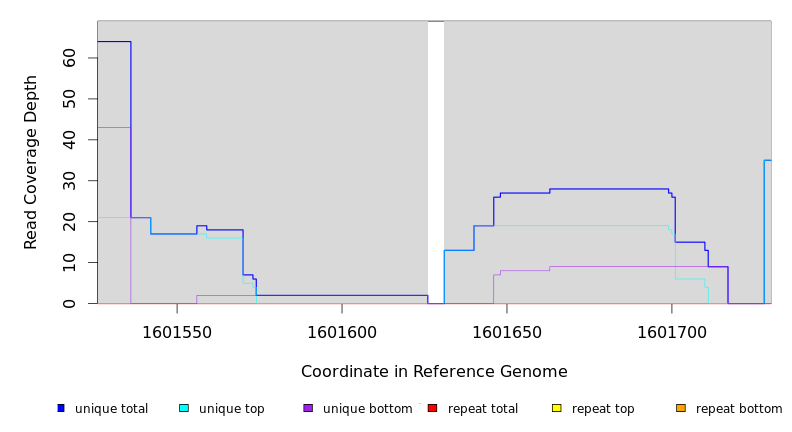Select the "repeat total" legend label
The width and height of the screenshot is (792, 432).
click(x=483, y=409)
